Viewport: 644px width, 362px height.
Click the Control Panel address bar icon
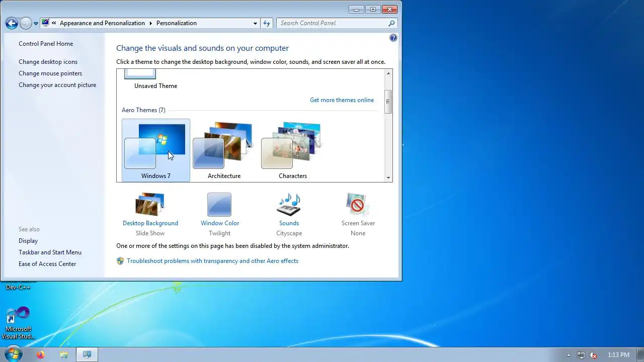point(46,23)
